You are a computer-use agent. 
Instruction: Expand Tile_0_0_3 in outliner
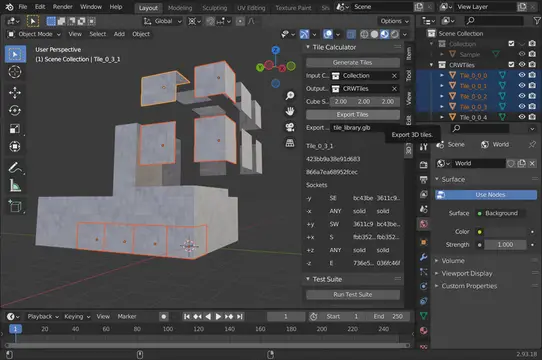441,106
